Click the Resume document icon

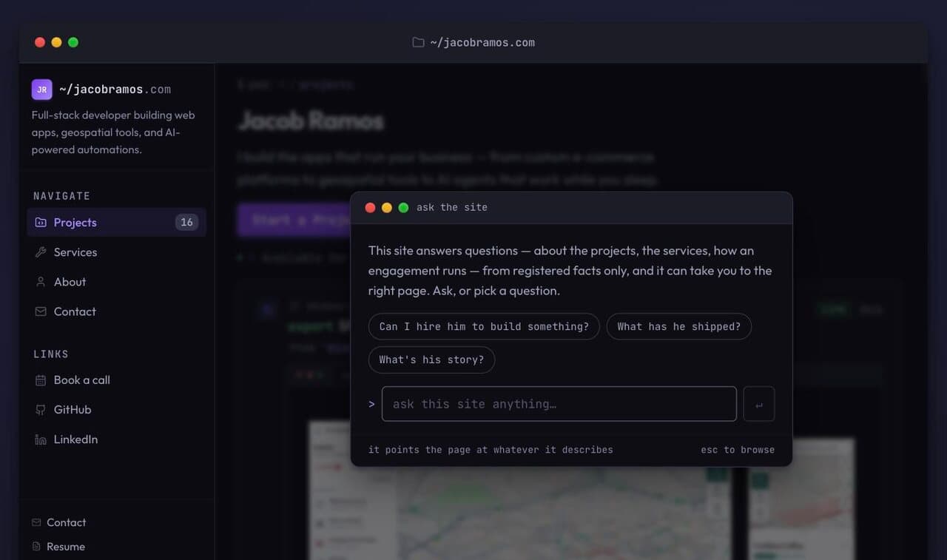pyautogui.click(x=36, y=547)
